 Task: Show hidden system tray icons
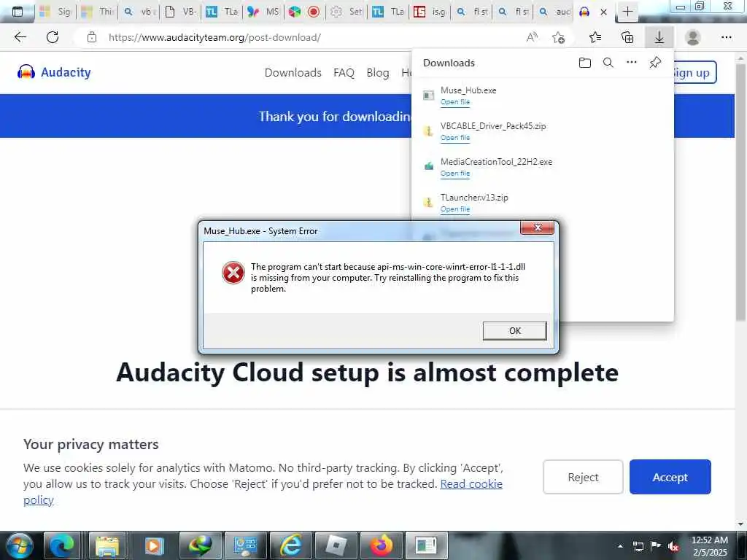[620, 545]
